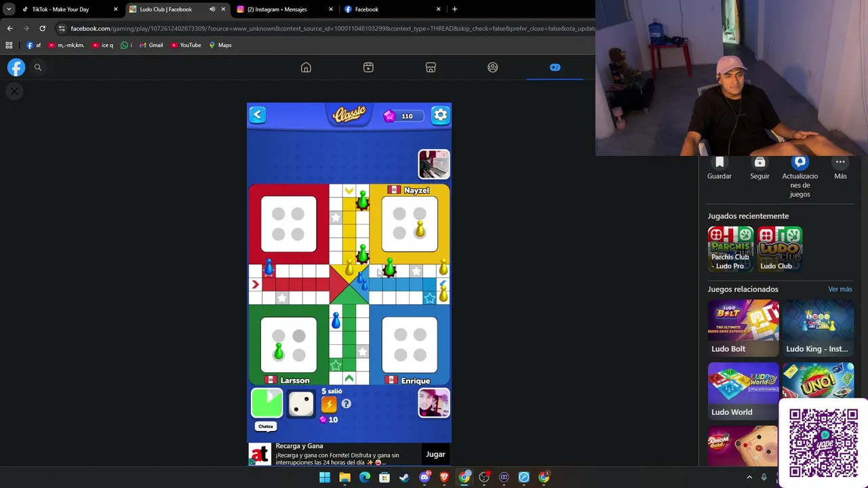Open the Gmail bookmark
Viewport: 868px width, 488px height.
[x=151, y=45]
